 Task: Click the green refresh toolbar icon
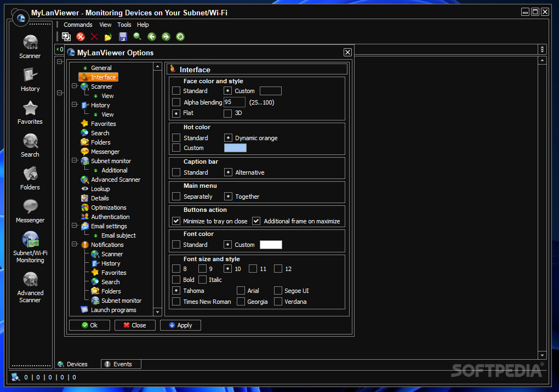[x=180, y=37]
